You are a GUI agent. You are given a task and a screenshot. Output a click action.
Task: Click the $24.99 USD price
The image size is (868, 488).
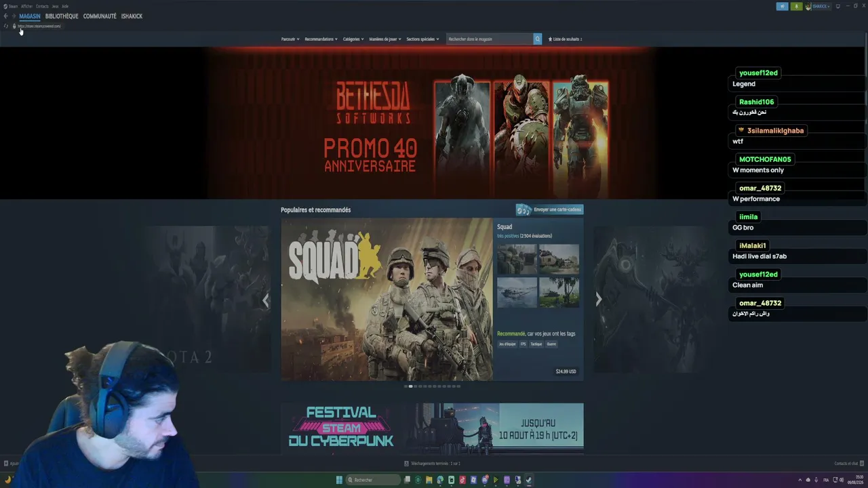pos(566,371)
